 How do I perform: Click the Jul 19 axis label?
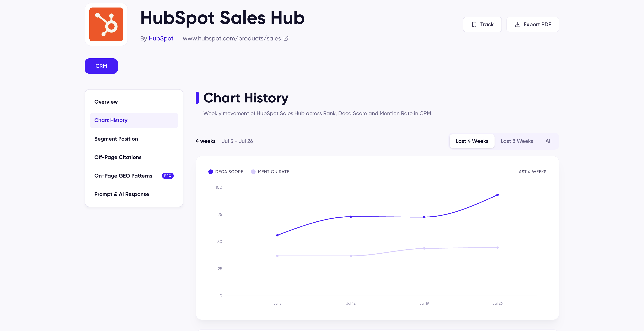pyautogui.click(x=424, y=303)
